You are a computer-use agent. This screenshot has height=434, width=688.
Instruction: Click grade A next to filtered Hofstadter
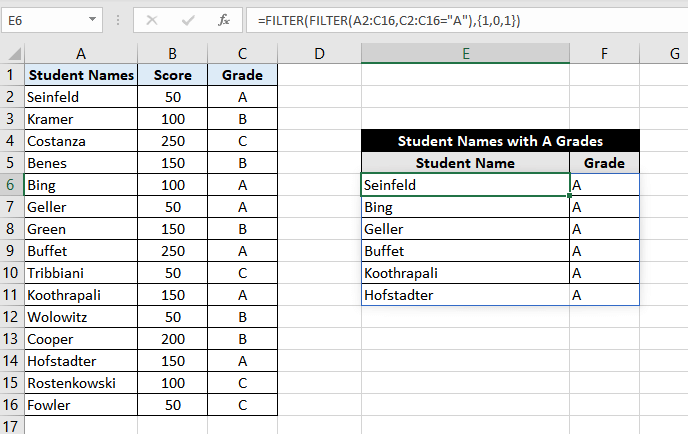click(604, 295)
